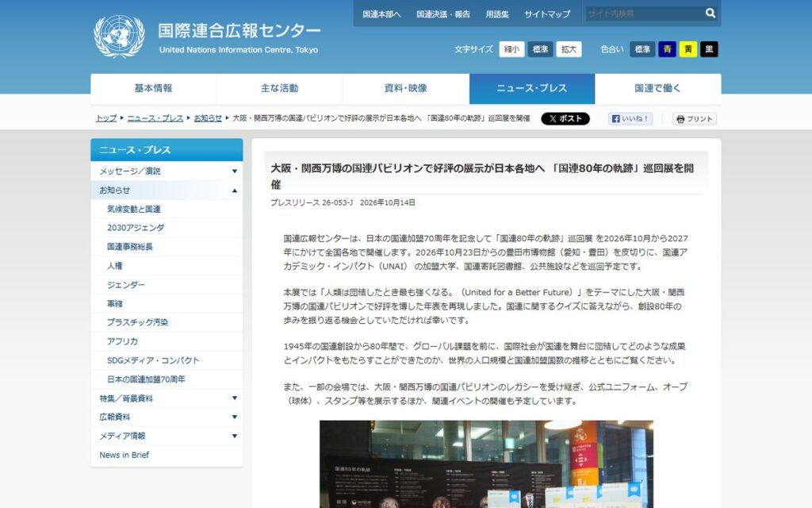This screenshot has width=812, height=508.
Task: Collapse the お知らせ sidebar arrow
Action: pyautogui.click(x=235, y=190)
